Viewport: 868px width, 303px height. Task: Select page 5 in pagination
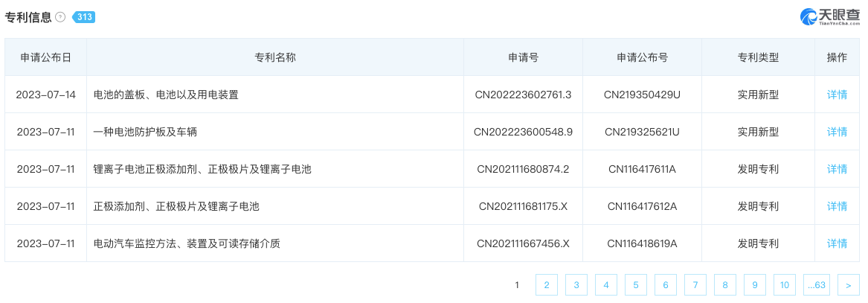click(636, 285)
